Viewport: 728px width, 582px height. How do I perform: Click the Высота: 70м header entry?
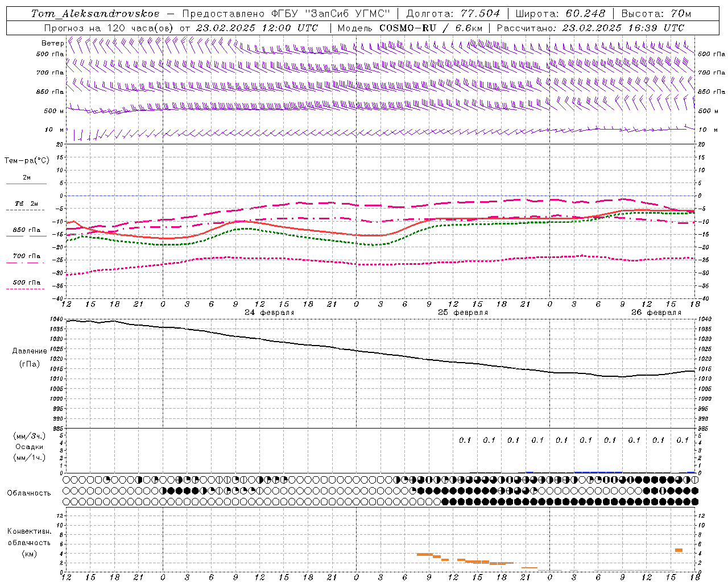pos(656,14)
